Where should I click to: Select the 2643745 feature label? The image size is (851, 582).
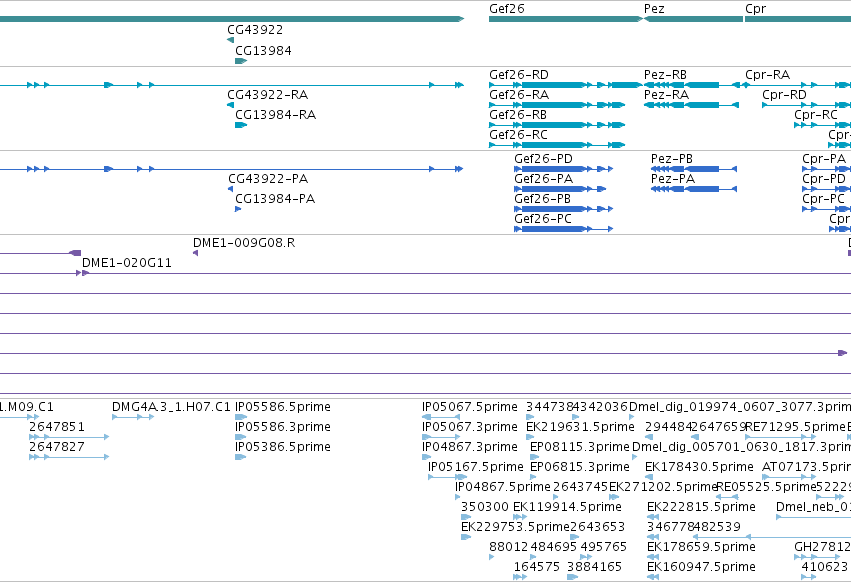(x=581, y=487)
